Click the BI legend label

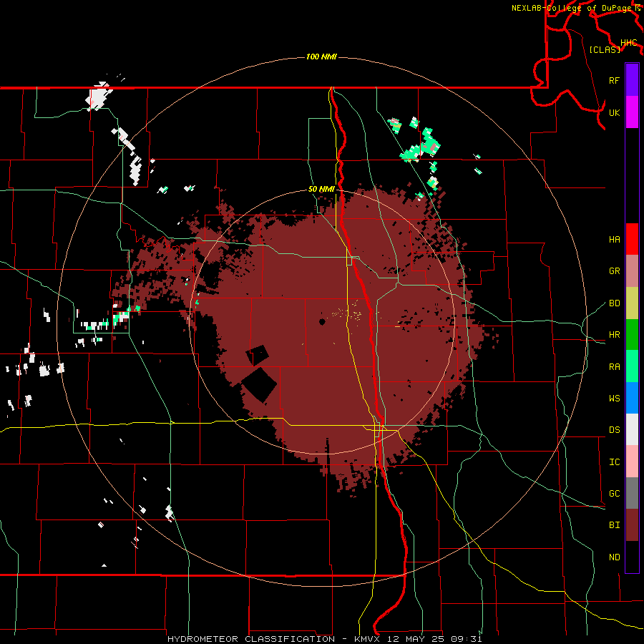tap(614, 525)
